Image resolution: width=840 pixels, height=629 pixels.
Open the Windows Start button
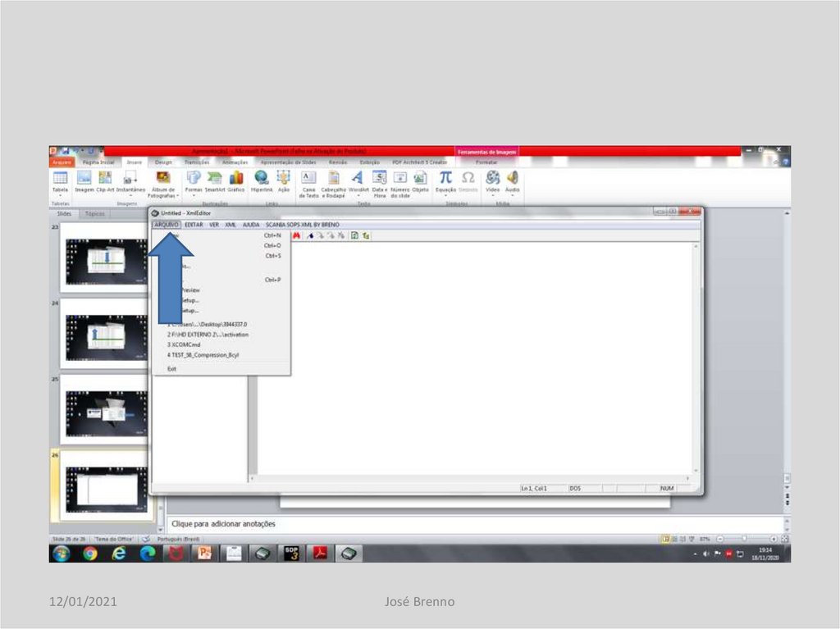pyautogui.click(x=61, y=554)
